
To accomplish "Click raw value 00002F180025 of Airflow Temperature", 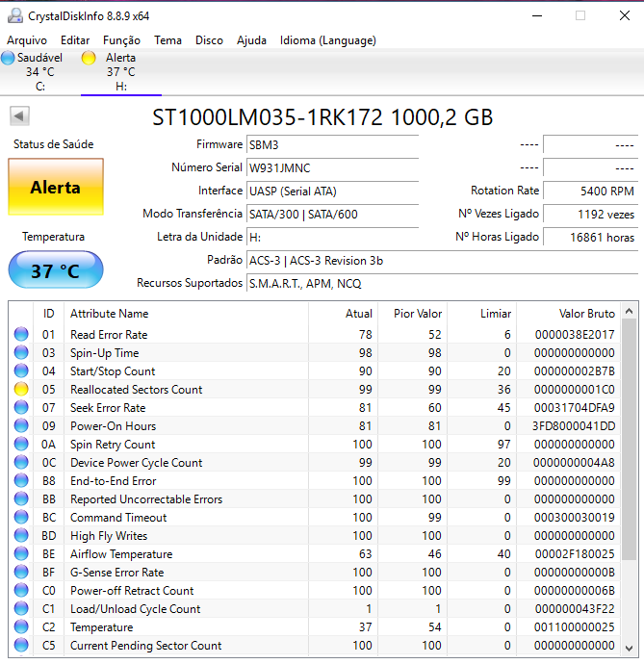I will pos(575,554).
